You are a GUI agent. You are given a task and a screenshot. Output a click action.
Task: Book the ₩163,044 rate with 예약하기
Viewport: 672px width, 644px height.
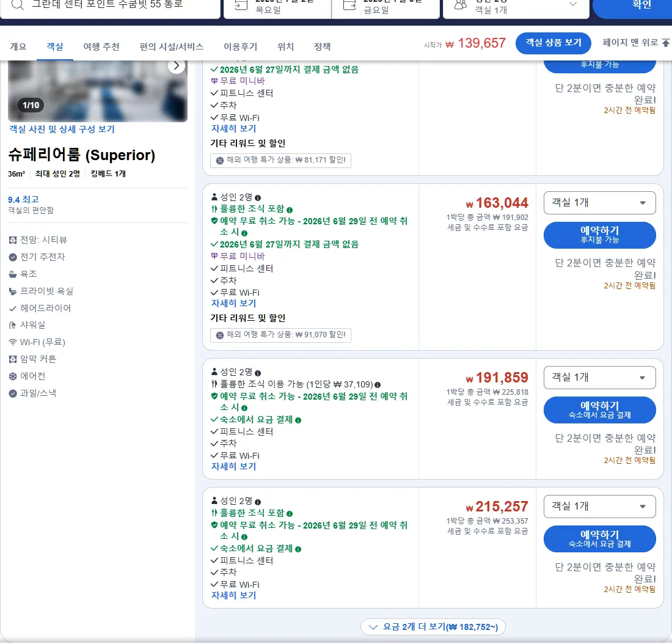(x=599, y=235)
